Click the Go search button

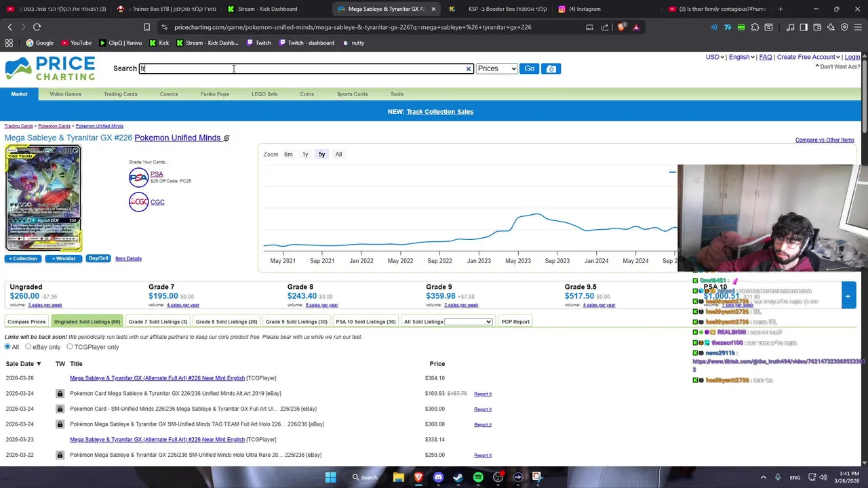pos(529,68)
